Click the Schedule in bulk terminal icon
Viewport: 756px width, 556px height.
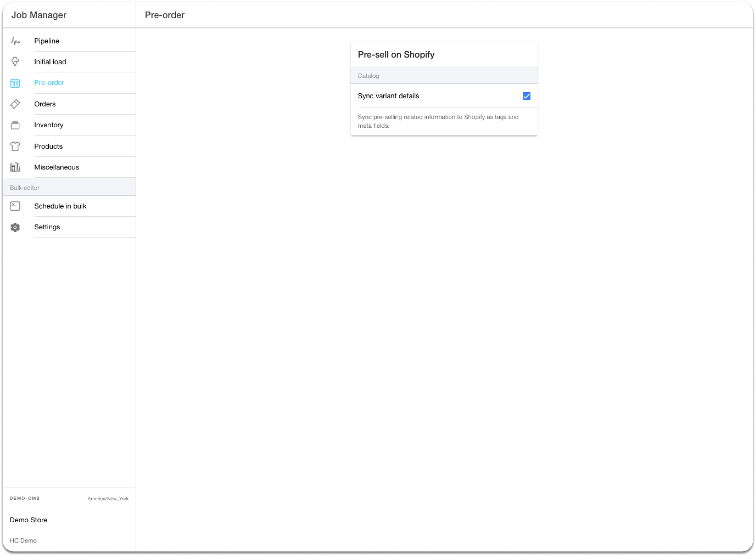(x=15, y=206)
